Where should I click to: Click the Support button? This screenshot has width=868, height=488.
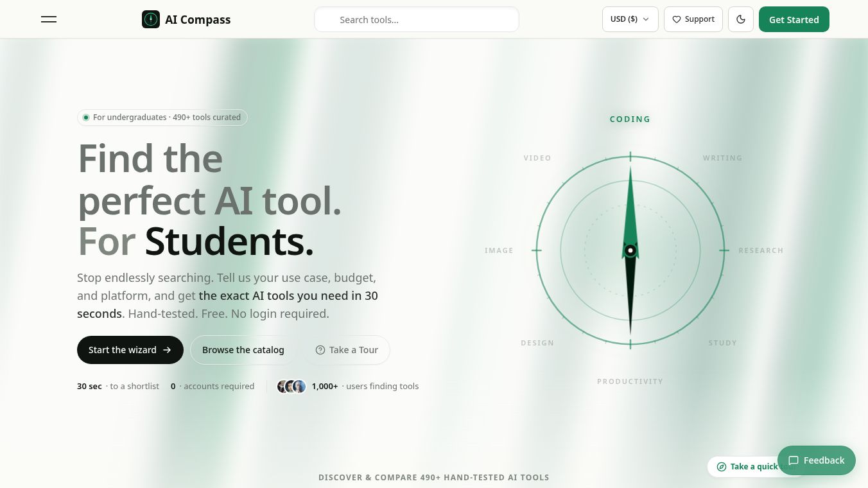tap(693, 19)
